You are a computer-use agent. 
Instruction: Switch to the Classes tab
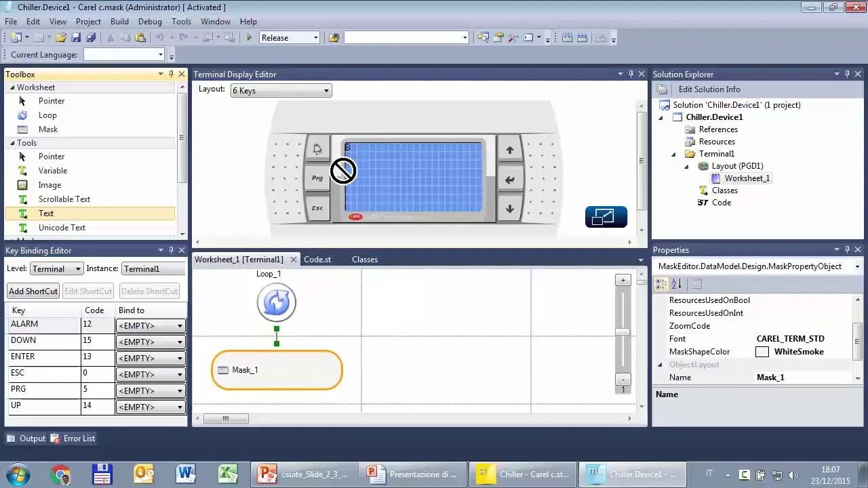coord(365,260)
